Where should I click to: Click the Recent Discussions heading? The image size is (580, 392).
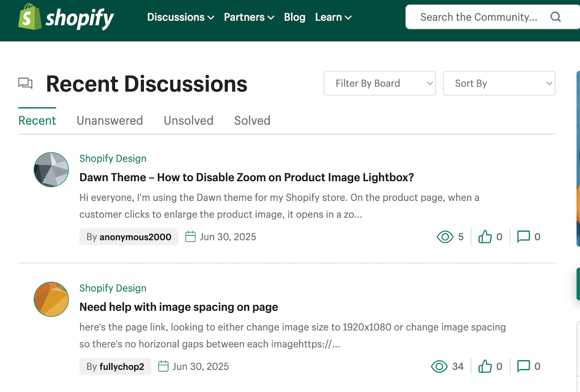pyautogui.click(x=146, y=84)
